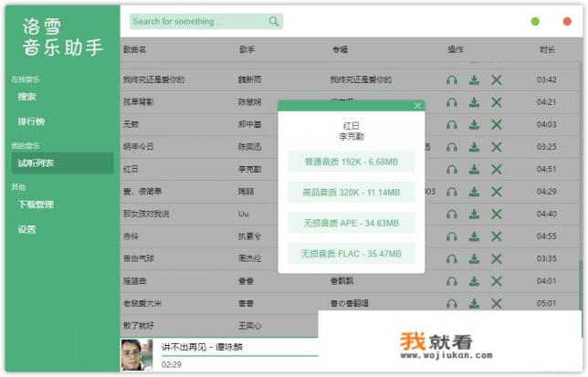Click the song title 赤伶
Screen dimensions: 588x377
[131, 236]
